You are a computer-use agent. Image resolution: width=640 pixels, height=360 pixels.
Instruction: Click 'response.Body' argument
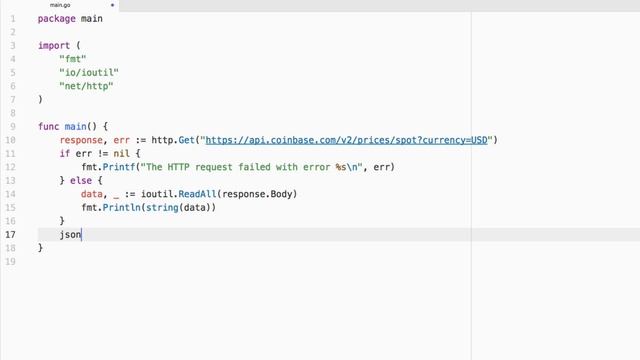pyautogui.click(x=257, y=194)
